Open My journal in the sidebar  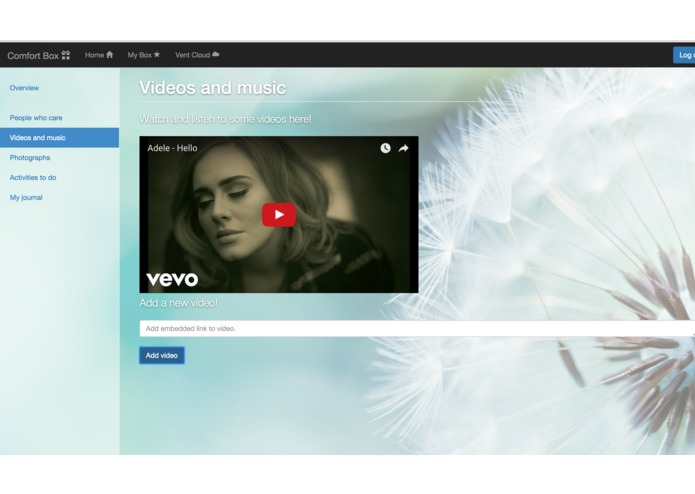tap(26, 198)
